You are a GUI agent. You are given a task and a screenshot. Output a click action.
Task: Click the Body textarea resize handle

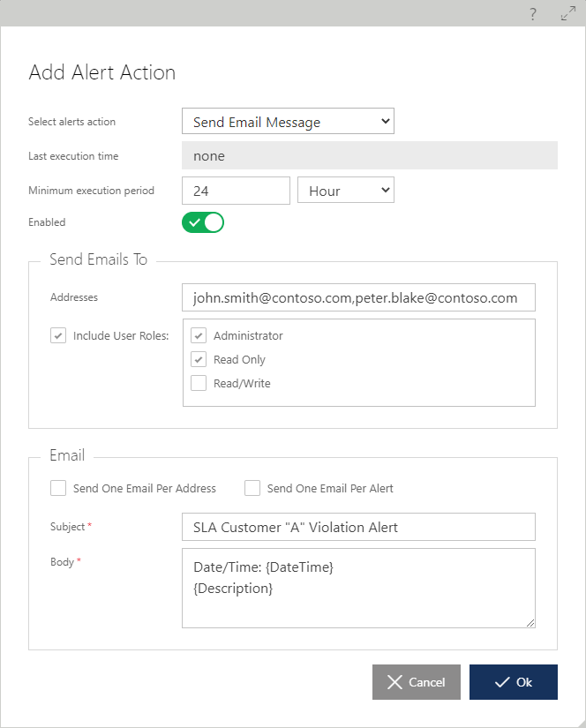(x=530, y=623)
